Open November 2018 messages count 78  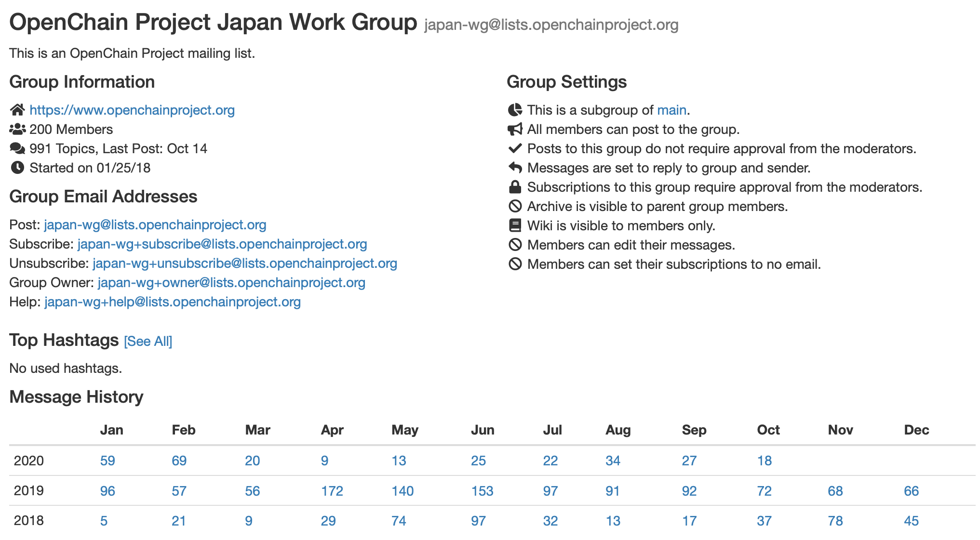pyautogui.click(x=835, y=521)
